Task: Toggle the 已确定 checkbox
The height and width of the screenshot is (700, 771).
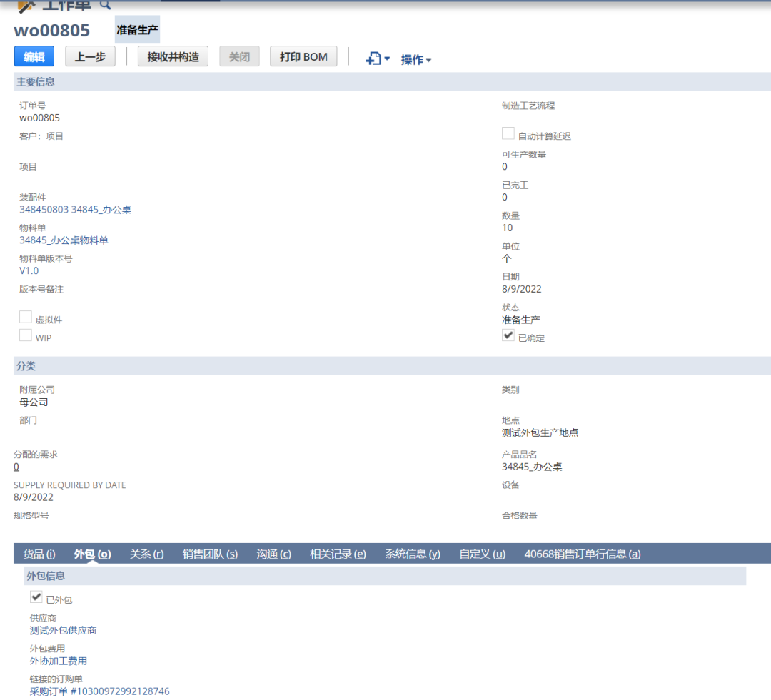Action: [x=508, y=335]
